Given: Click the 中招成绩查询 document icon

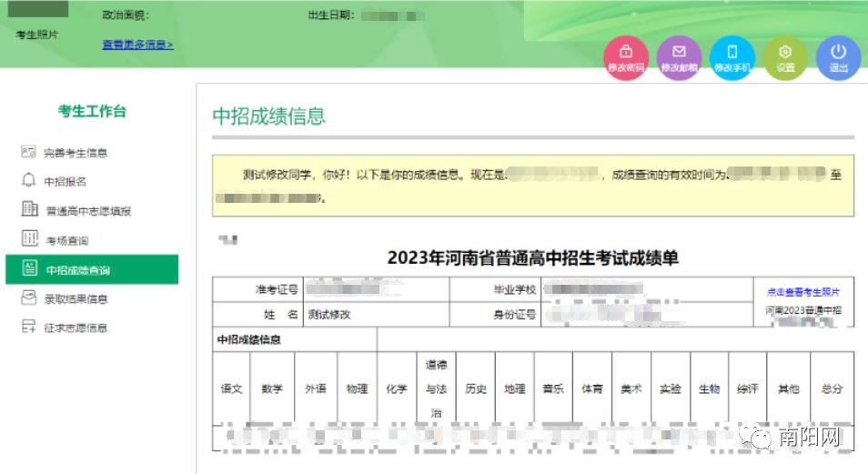Looking at the screenshot, I should click(x=29, y=268).
